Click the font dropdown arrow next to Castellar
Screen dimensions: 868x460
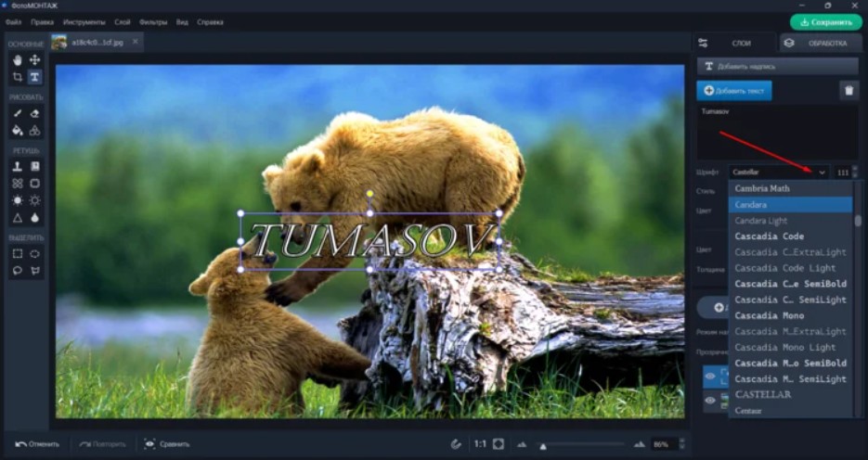(x=822, y=172)
